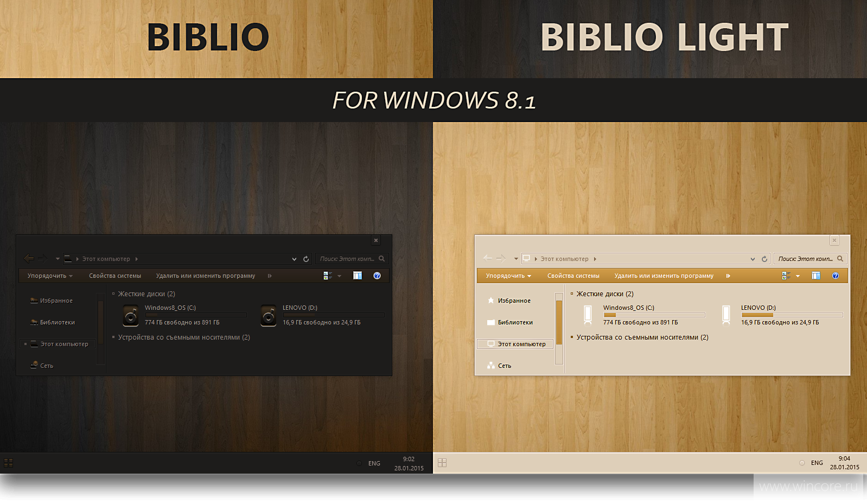Open view options dropdown in dark window
This screenshot has width=867, height=504.
pos(340,276)
